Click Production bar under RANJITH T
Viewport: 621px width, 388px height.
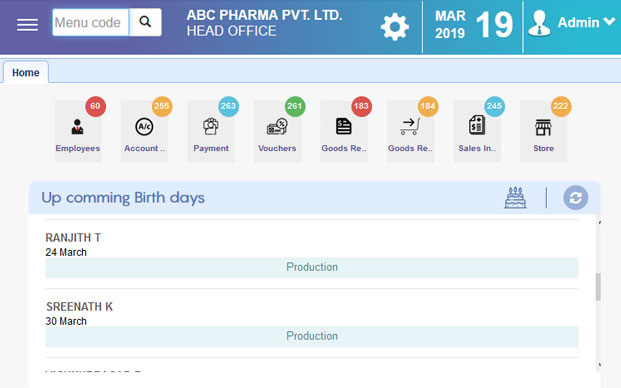312,267
